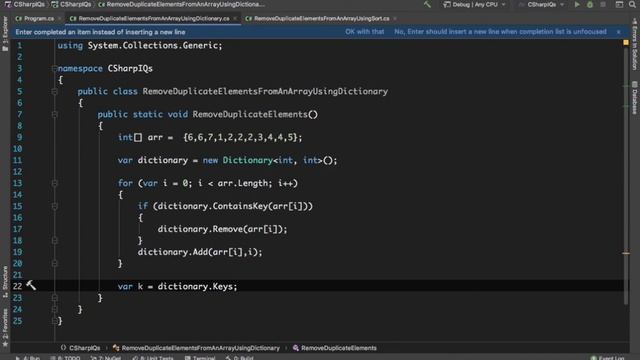This screenshot has width=640, height=360.
Task: Click line number 22 in the gutter
Action: coord(17,286)
